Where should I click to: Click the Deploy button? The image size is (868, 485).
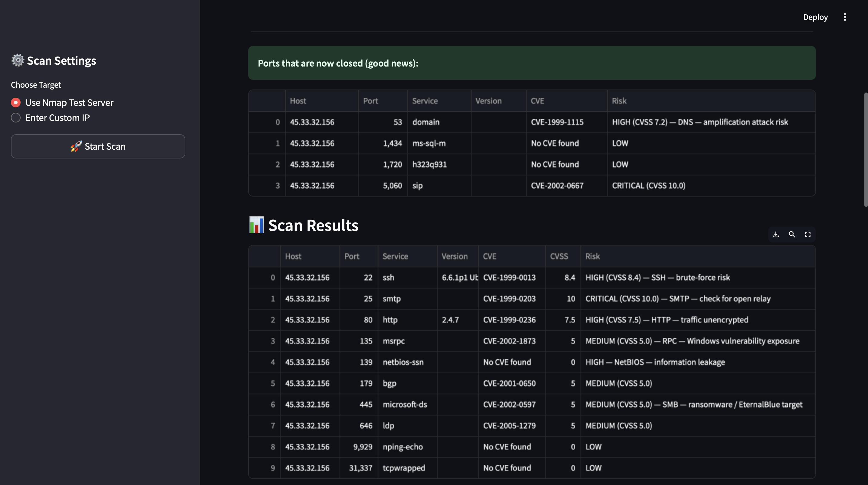tap(815, 17)
